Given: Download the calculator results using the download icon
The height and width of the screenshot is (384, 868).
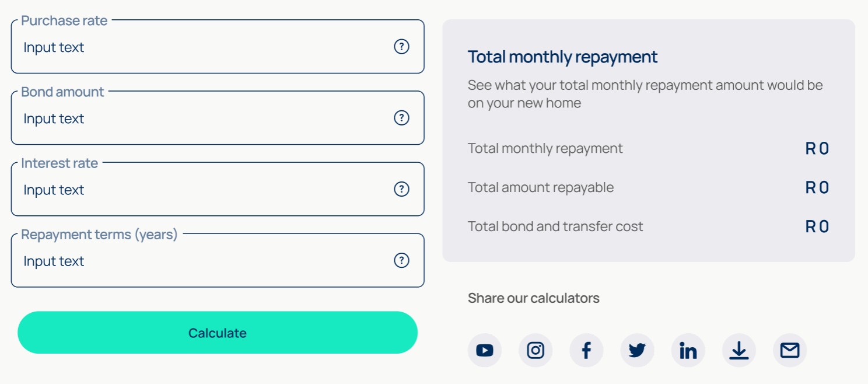Looking at the screenshot, I should [x=739, y=350].
